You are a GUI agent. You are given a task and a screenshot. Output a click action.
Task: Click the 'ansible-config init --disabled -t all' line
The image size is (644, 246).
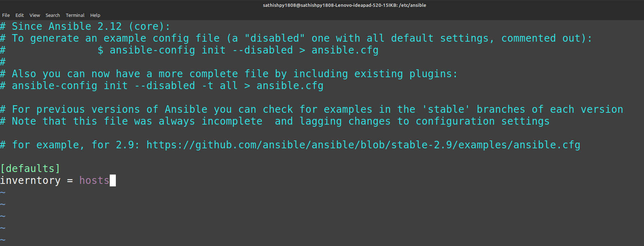point(167,85)
